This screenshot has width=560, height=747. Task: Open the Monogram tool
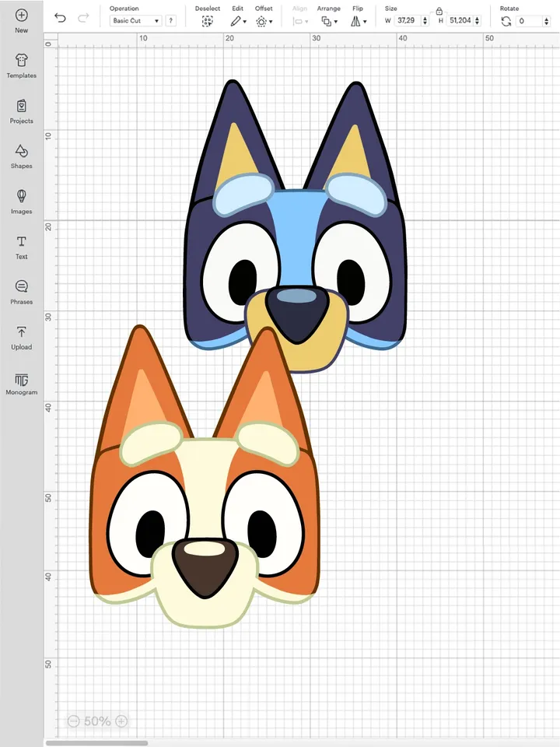pos(21,379)
